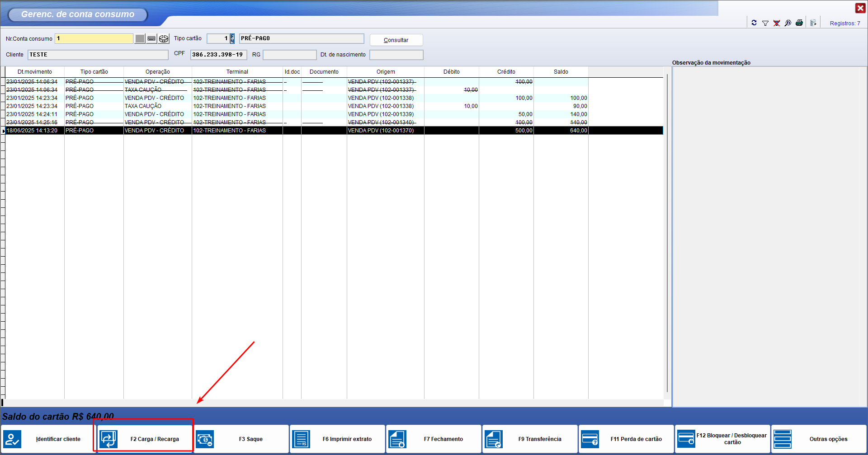Expand Outras opções menu
Viewport: 868px width, 455px height.
[819, 439]
